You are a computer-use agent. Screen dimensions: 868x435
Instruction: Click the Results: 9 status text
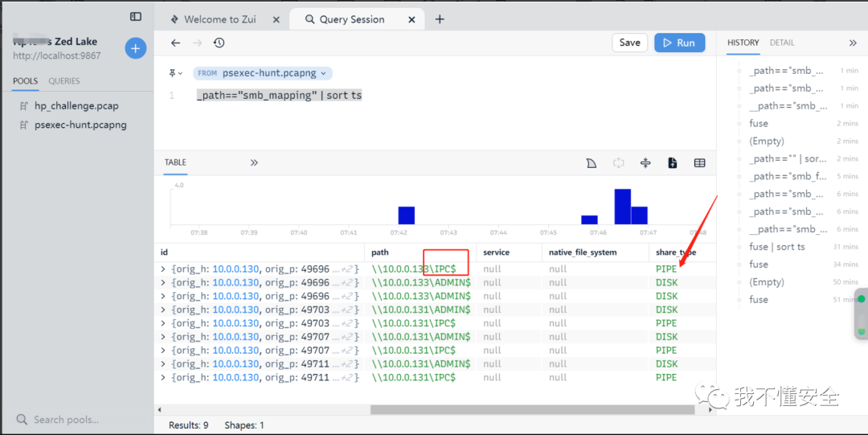pyautogui.click(x=189, y=425)
